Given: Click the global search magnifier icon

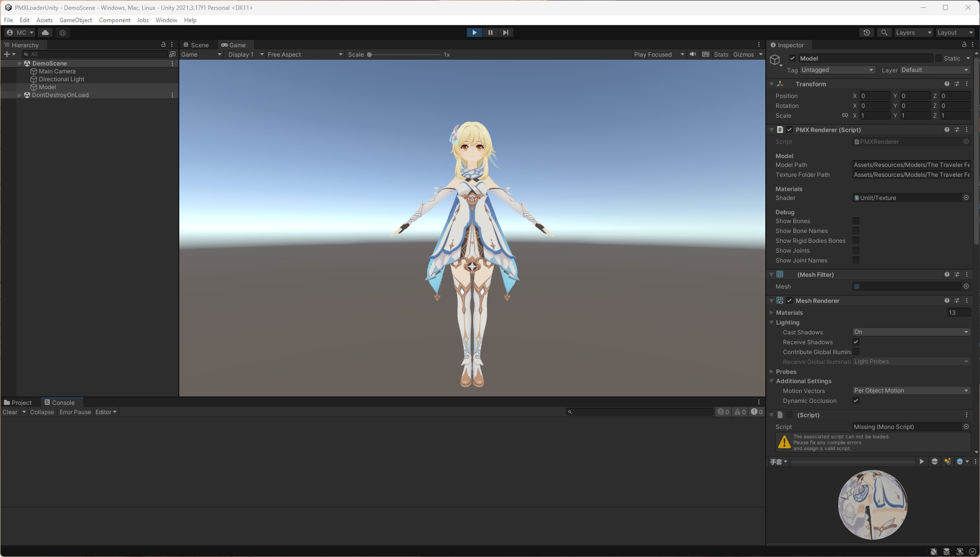Looking at the screenshot, I should click(884, 33).
